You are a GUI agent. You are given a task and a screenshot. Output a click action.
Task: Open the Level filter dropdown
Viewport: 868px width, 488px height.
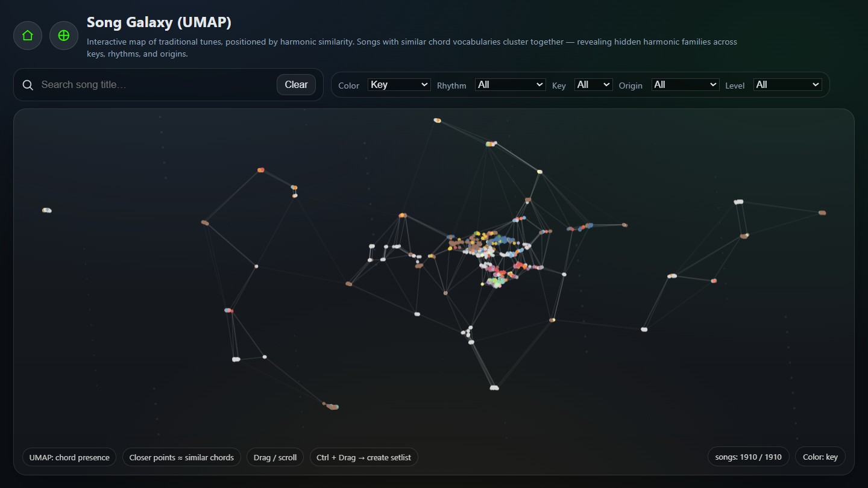787,84
